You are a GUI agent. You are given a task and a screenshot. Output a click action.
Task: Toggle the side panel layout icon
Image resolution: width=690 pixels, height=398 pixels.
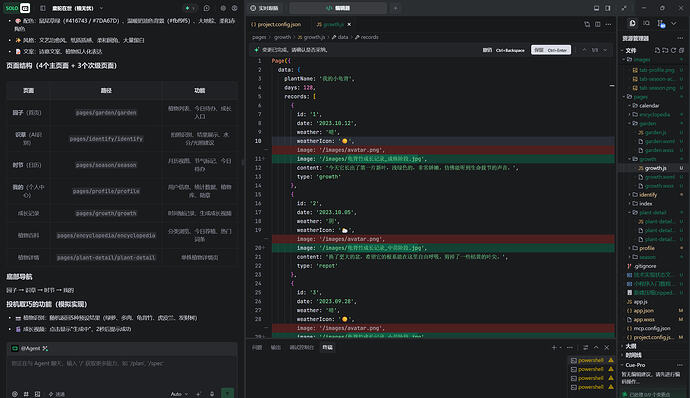[608, 8]
